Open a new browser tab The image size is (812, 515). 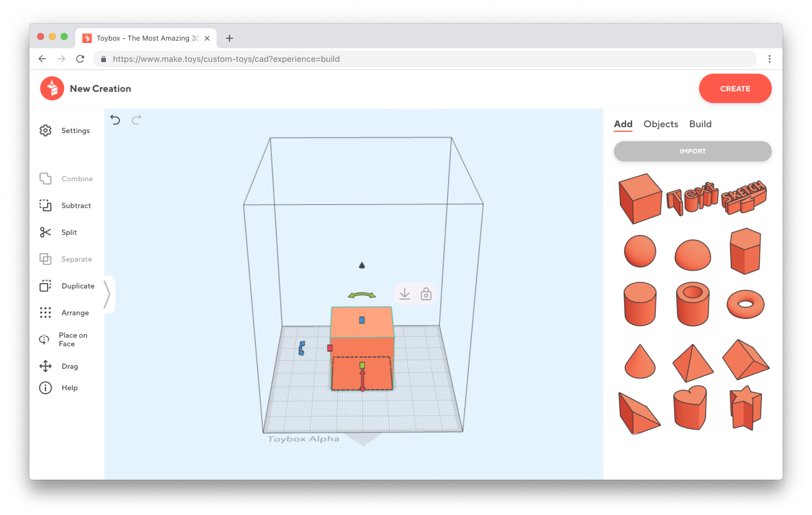(229, 38)
